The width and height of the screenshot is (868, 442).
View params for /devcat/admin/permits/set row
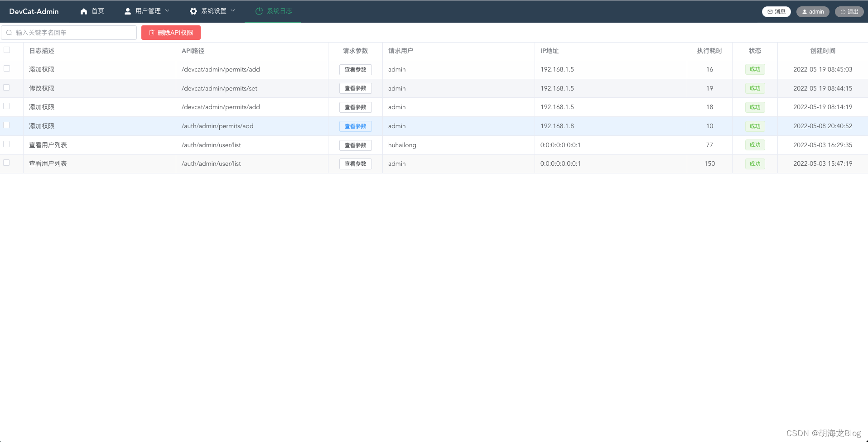click(356, 88)
